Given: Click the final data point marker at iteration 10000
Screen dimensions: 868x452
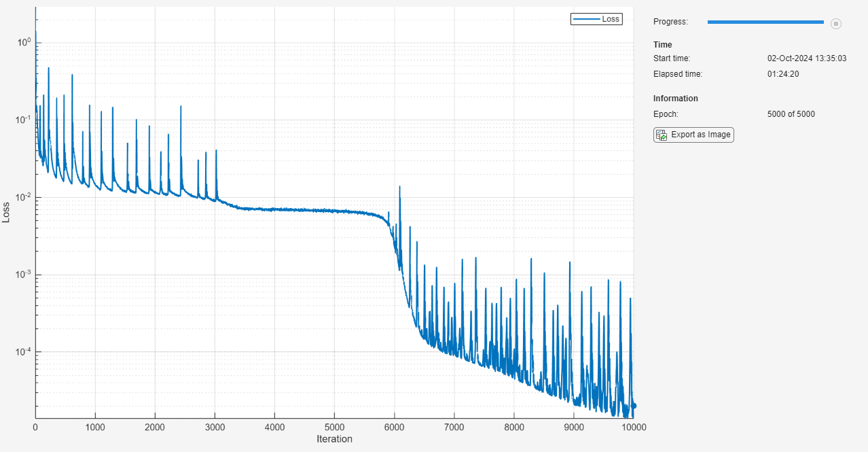Looking at the screenshot, I should pyautogui.click(x=632, y=405).
